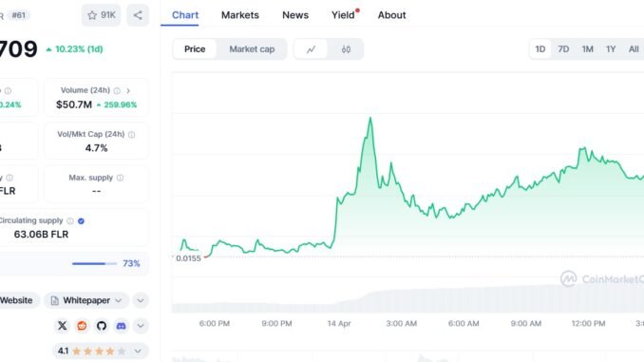Switch chart to candlestick view icon
This screenshot has width=644, height=362.
click(346, 49)
